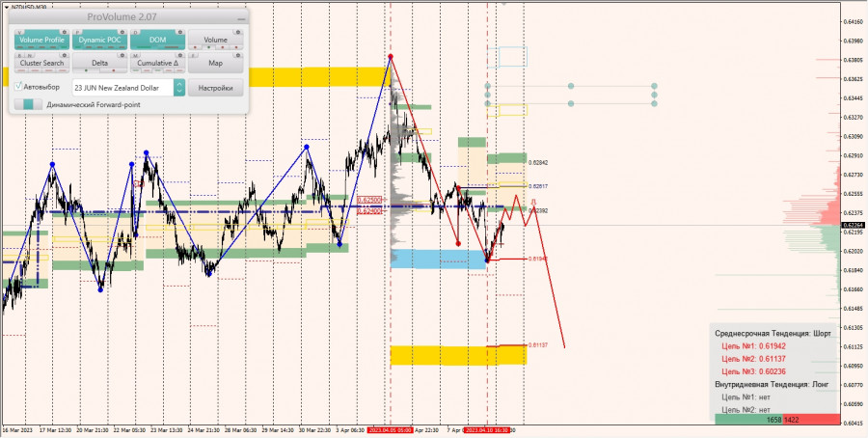
Task: Toggle the Volume Profile indicator off
Action: click(41, 40)
